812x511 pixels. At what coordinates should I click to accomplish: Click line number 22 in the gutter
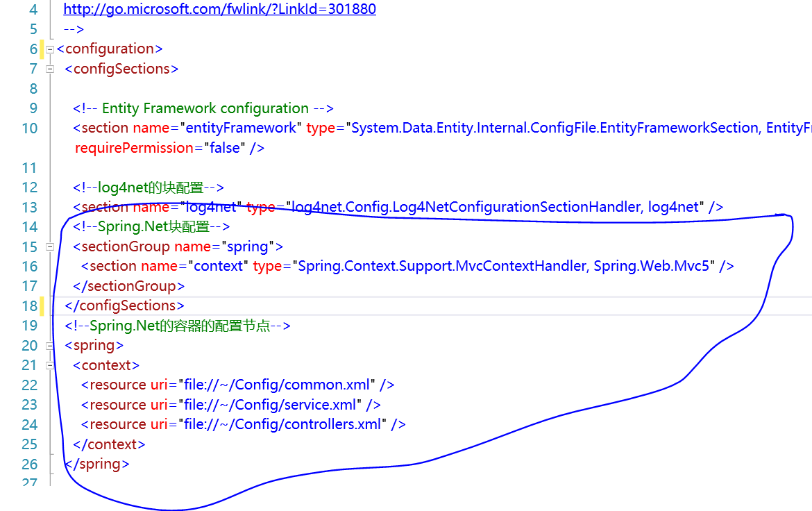tap(30, 385)
